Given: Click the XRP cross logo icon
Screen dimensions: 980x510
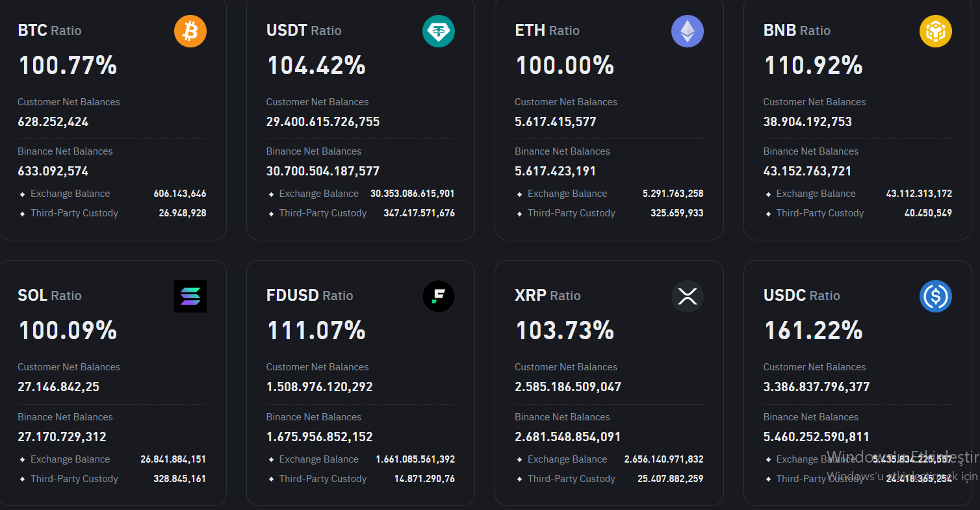Looking at the screenshot, I should (x=687, y=296).
